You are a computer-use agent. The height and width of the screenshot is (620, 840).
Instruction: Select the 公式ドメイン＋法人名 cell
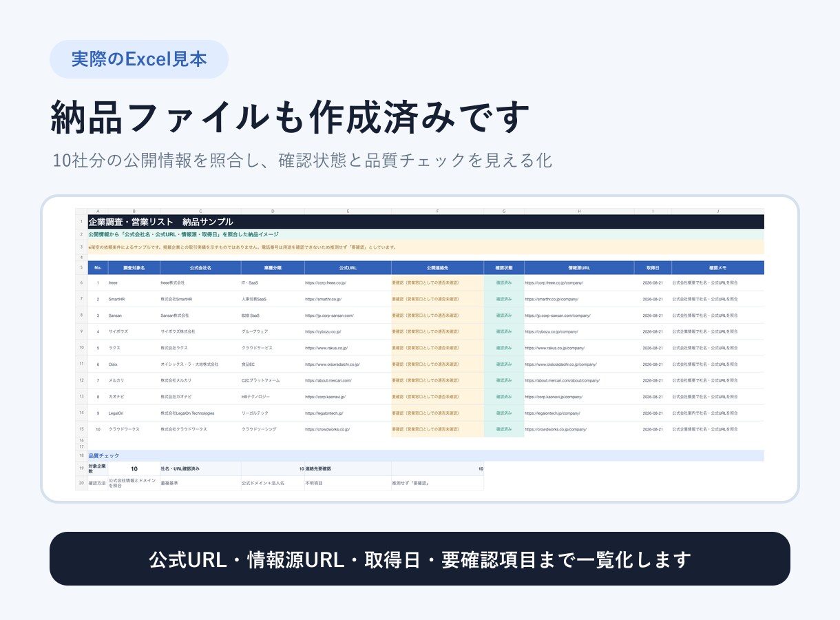(273, 483)
